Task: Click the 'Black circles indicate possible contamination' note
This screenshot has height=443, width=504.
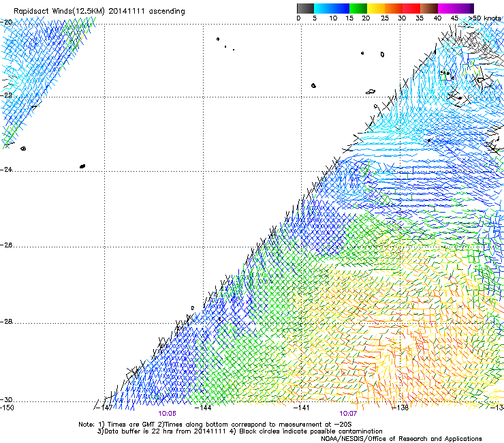Action: [x=311, y=431]
